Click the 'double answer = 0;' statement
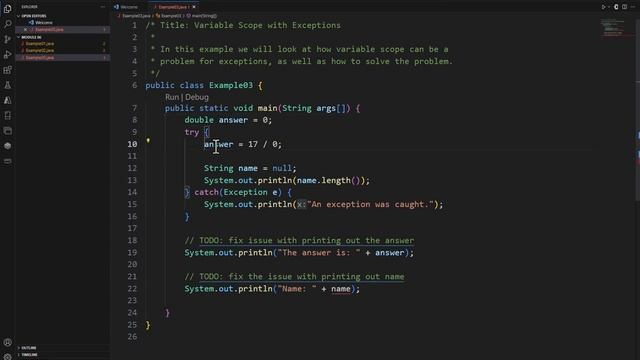Screen dimensions: 640x360 pos(228,120)
